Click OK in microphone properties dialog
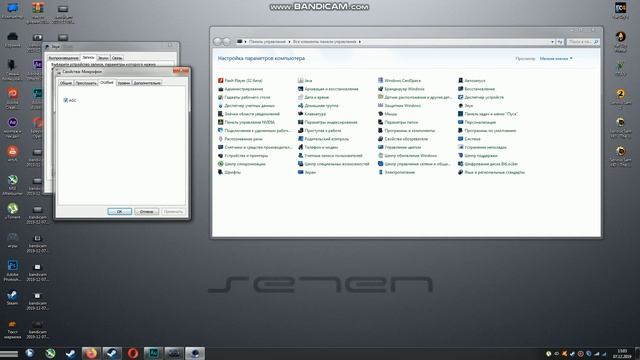 coord(120,211)
